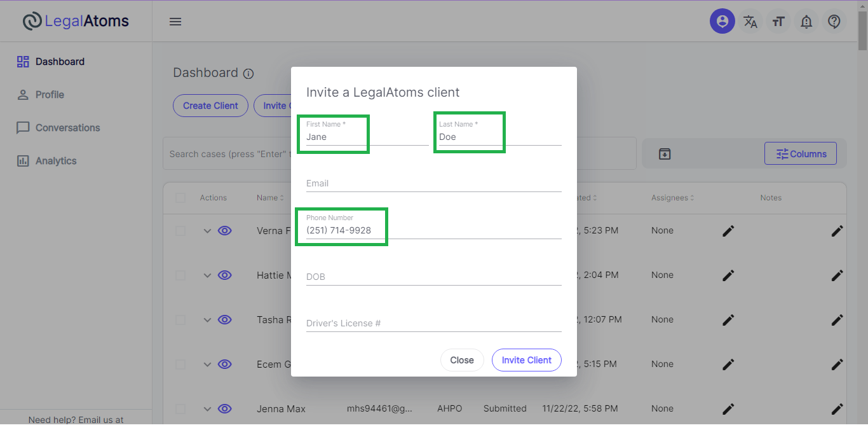Click the Invite Client button in dialog

point(527,360)
